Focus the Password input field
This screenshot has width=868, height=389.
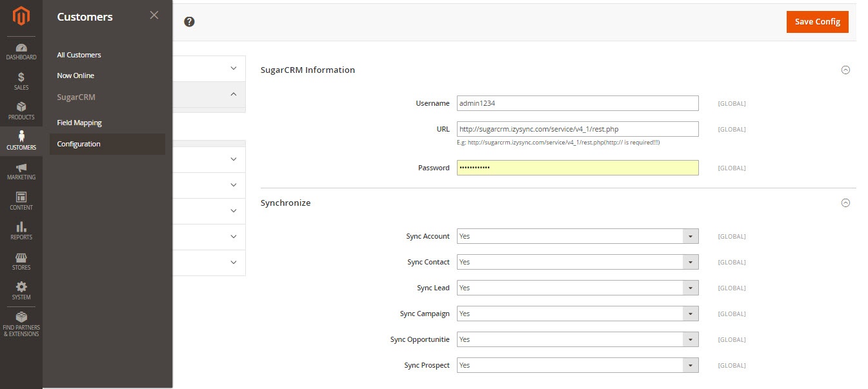[578, 168]
